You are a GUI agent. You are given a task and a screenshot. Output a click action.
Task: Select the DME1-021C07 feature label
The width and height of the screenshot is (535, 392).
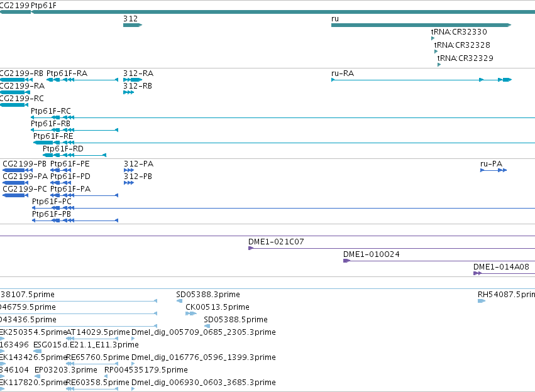point(276,242)
